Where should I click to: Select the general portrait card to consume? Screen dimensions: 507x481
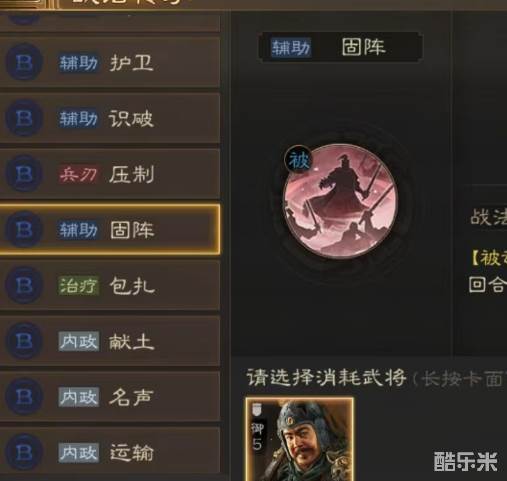coord(300,439)
